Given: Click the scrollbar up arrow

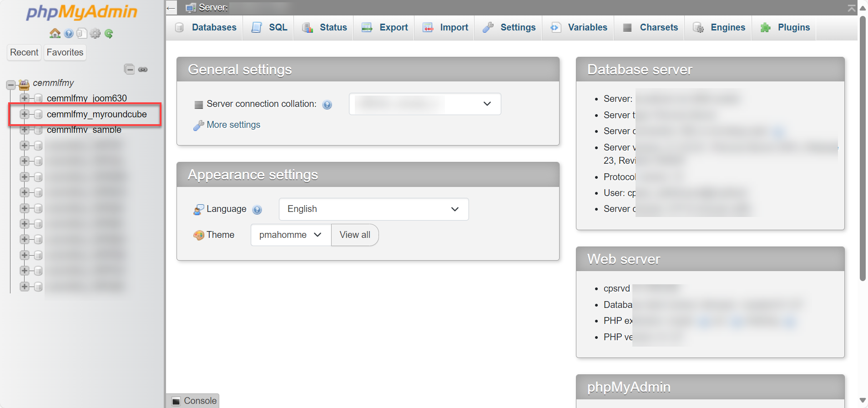Looking at the screenshot, I should pos(863,8).
